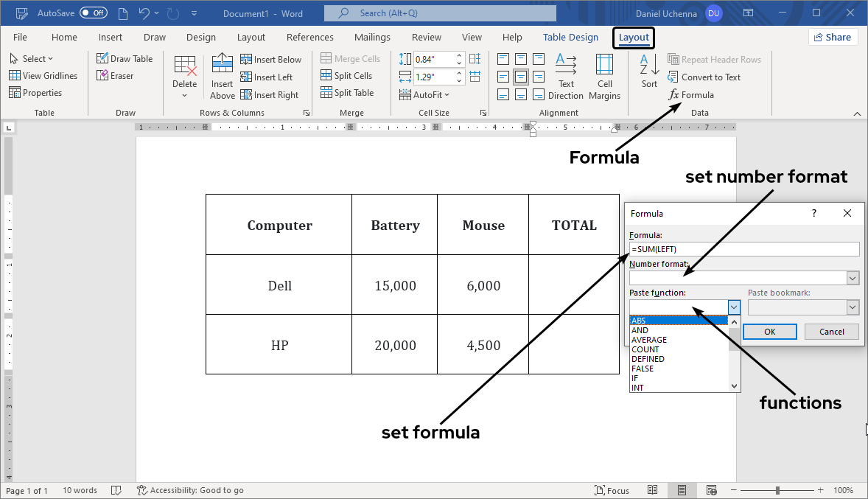
Task: Select the Align Center alignment option
Action: [x=520, y=76]
